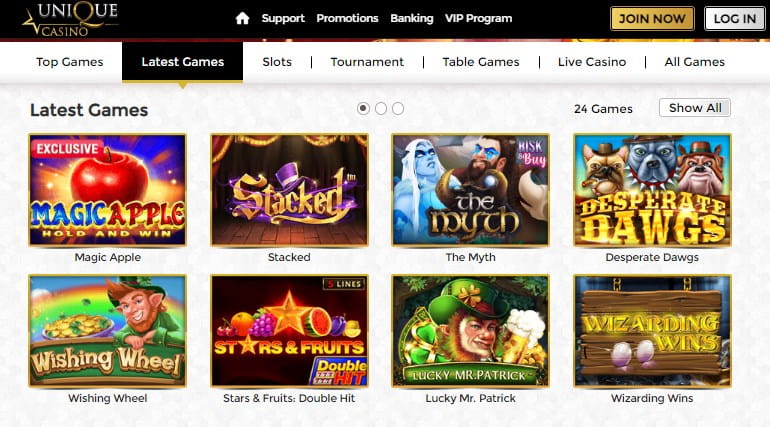This screenshot has width=770, height=427.
Task: Click the home icon in top navigation
Action: [242, 18]
